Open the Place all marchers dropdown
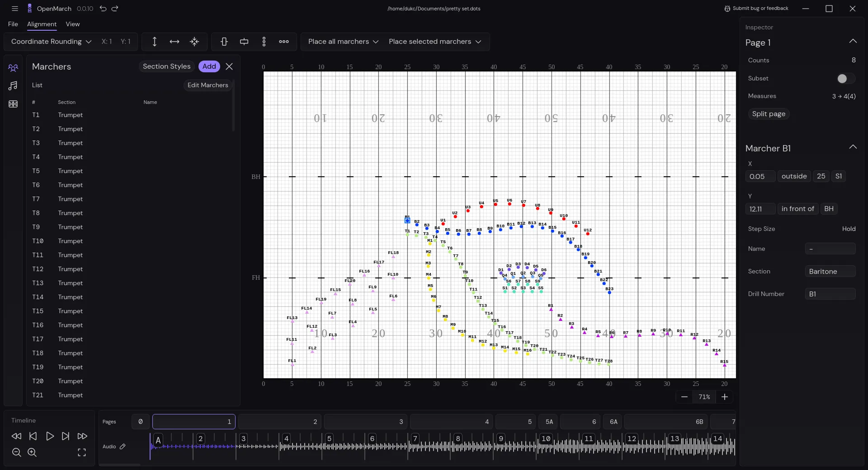The width and height of the screenshot is (868, 470). tap(343, 42)
